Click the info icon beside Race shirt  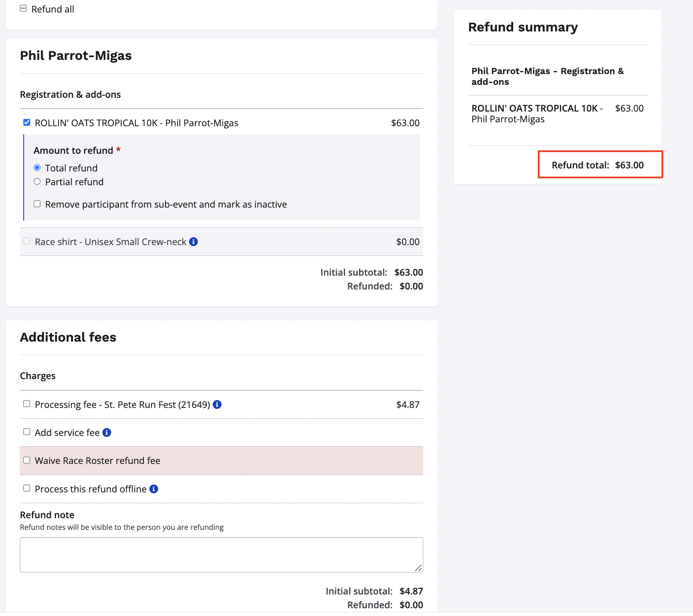pos(194,242)
